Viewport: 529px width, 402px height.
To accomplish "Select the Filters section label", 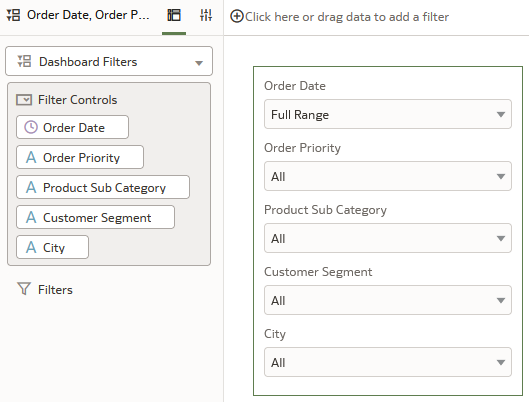I will coord(55,290).
